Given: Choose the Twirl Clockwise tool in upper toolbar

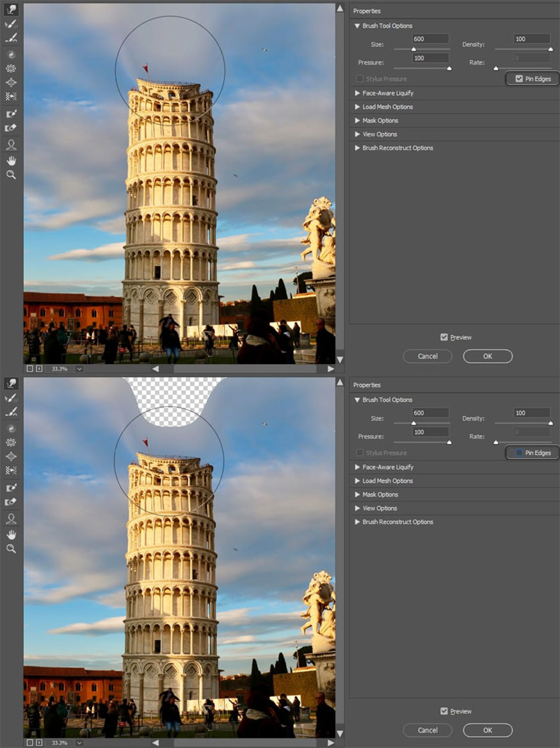Looking at the screenshot, I should [11, 54].
